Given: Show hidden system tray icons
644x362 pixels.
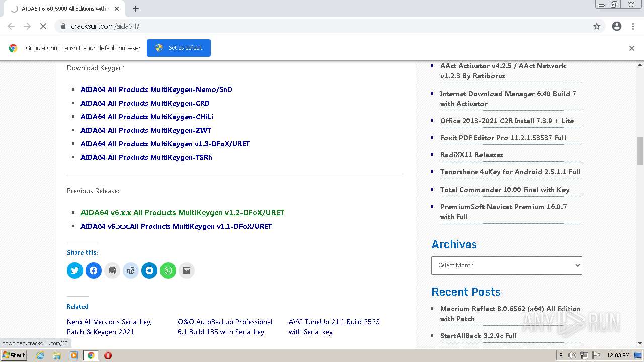Looking at the screenshot, I should point(561,355).
